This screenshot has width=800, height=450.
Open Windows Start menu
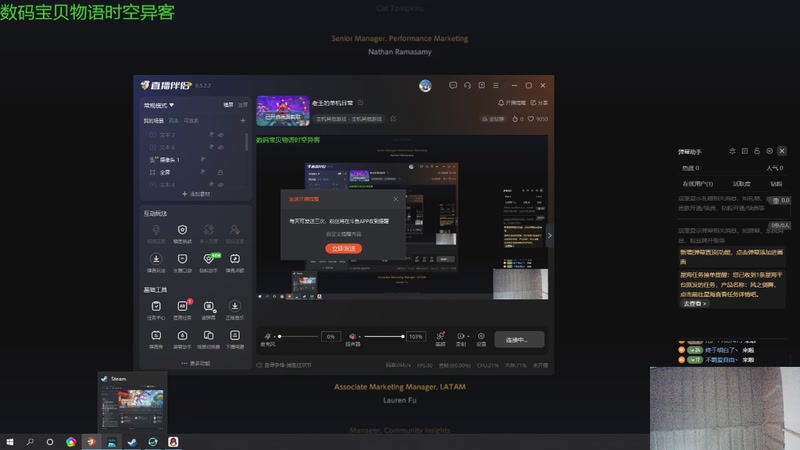[x=10, y=442]
